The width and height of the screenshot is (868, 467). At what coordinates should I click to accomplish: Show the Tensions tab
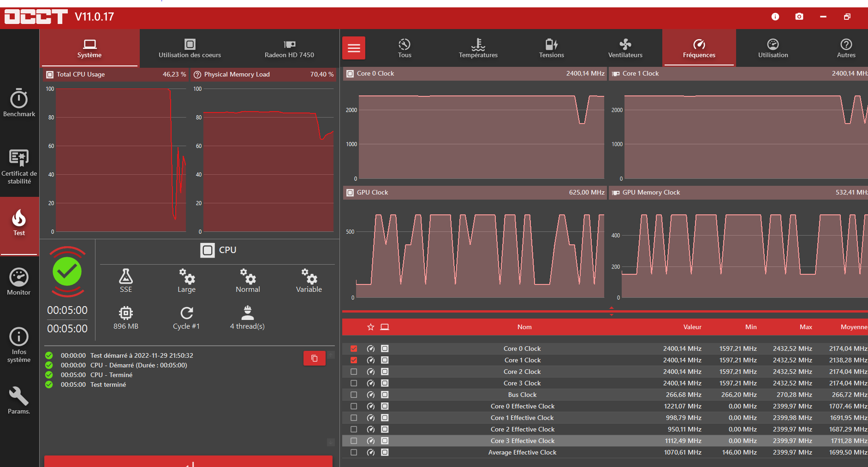pos(552,48)
